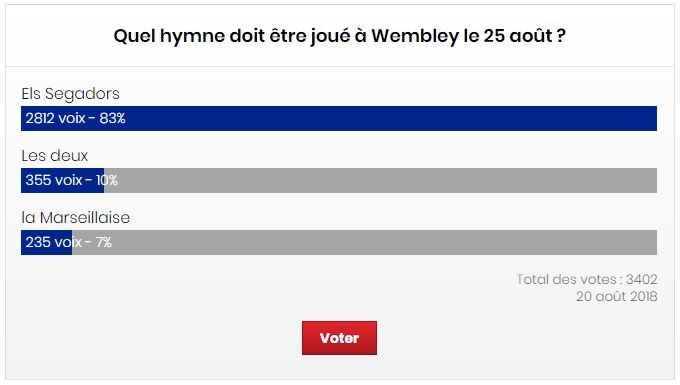The width and height of the screenshot is (680, 385).
Task: Click the grey portion of Les deux bar
Action: (380, 180)
